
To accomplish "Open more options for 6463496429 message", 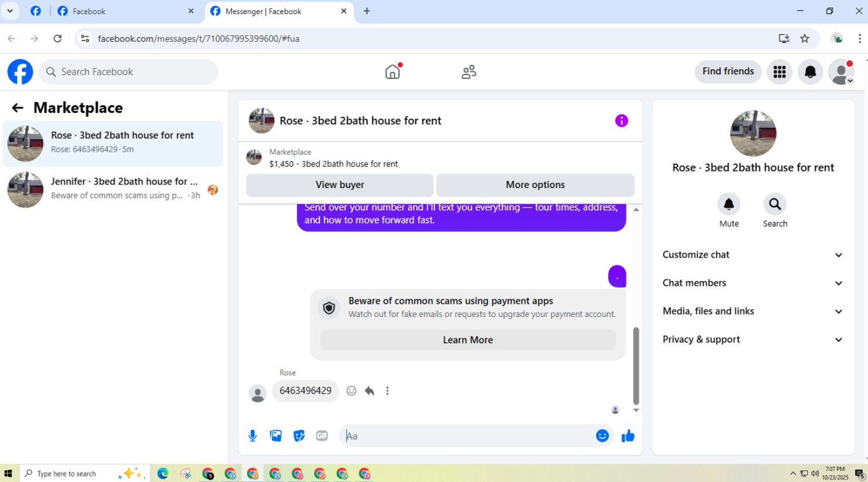I will point(387,391).
